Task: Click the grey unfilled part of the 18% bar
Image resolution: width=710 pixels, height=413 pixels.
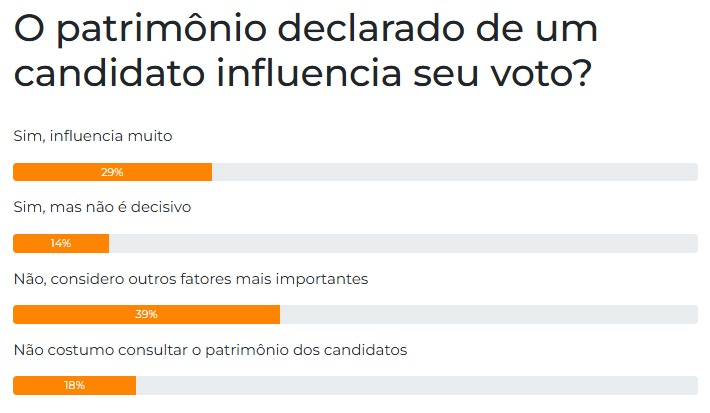Action: tap(417, 385)
